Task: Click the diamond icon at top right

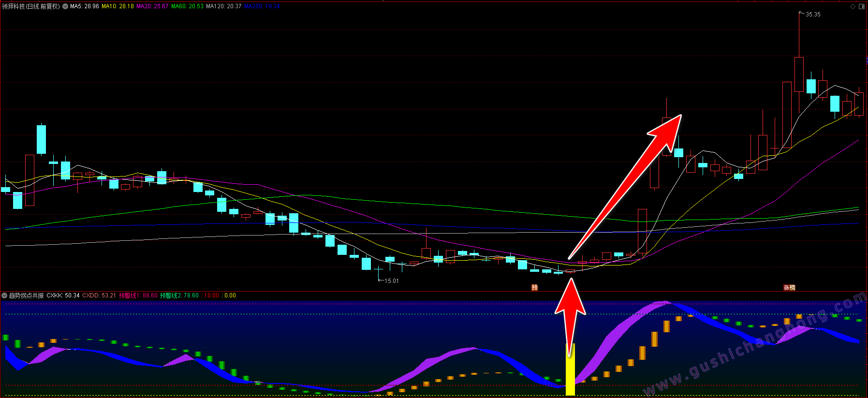Action: pos(853,6)
